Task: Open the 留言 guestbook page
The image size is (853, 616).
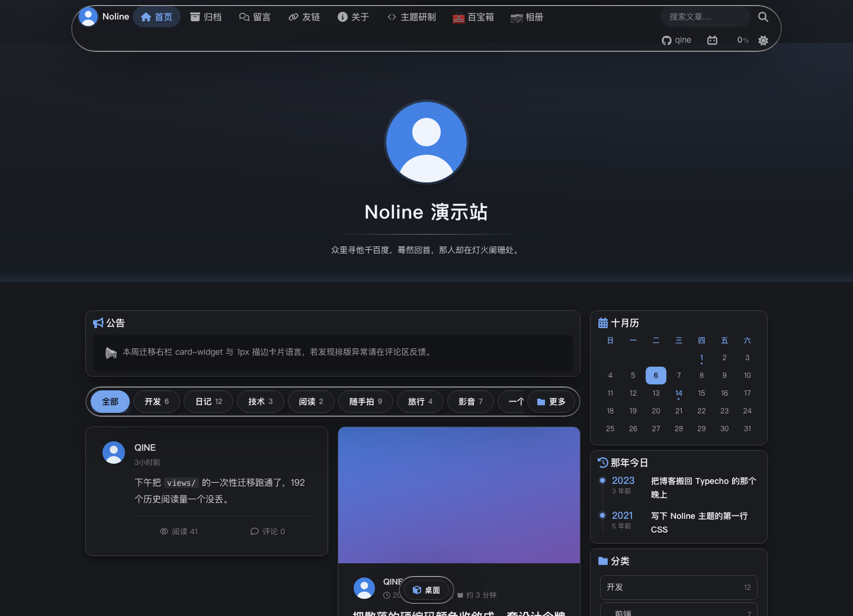Action: click(x=255, y=17)
